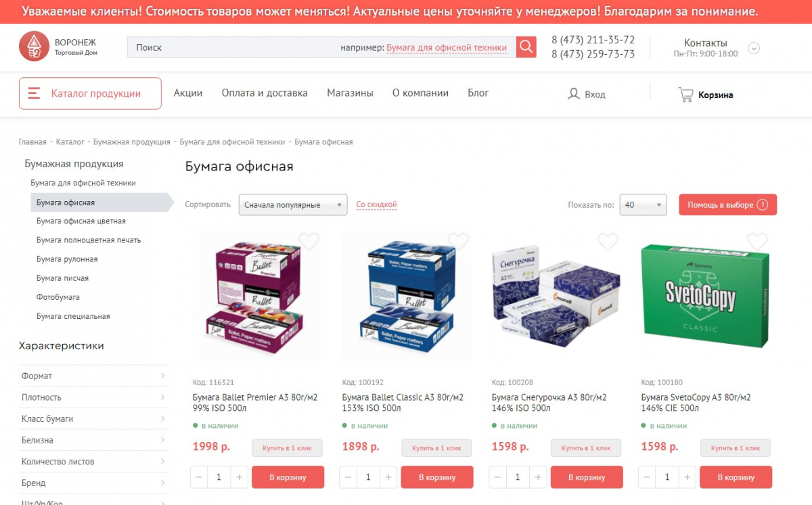Add Ballet Premier paper to favorites heart
The image size is (812, 505).
[x=309, y=242]
